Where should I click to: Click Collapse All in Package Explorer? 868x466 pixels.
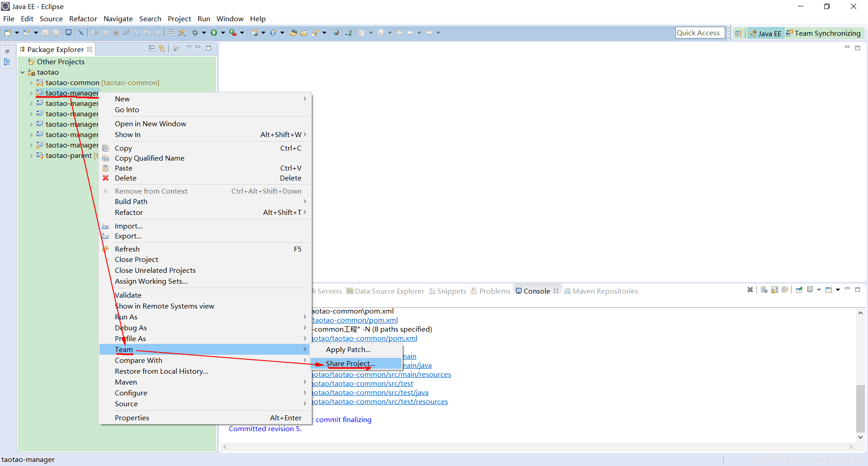tap(151, 48)
